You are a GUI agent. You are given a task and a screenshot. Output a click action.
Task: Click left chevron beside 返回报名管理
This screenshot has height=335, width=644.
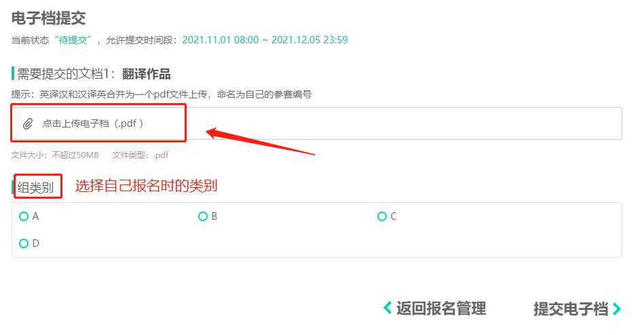[x=387, y=308]
